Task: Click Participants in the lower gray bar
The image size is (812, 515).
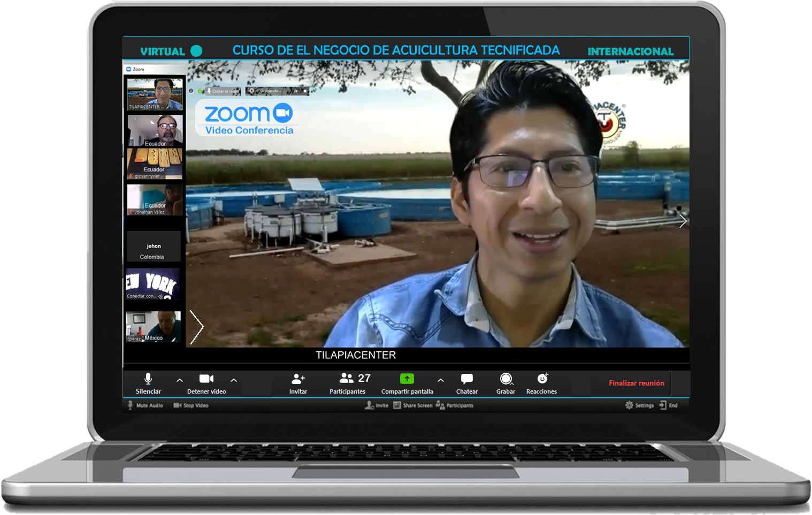Action: click(455, 405)
